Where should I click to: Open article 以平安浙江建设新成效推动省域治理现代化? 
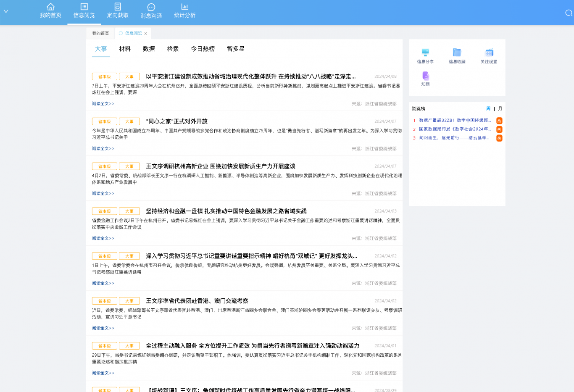(x=250, y=76)
